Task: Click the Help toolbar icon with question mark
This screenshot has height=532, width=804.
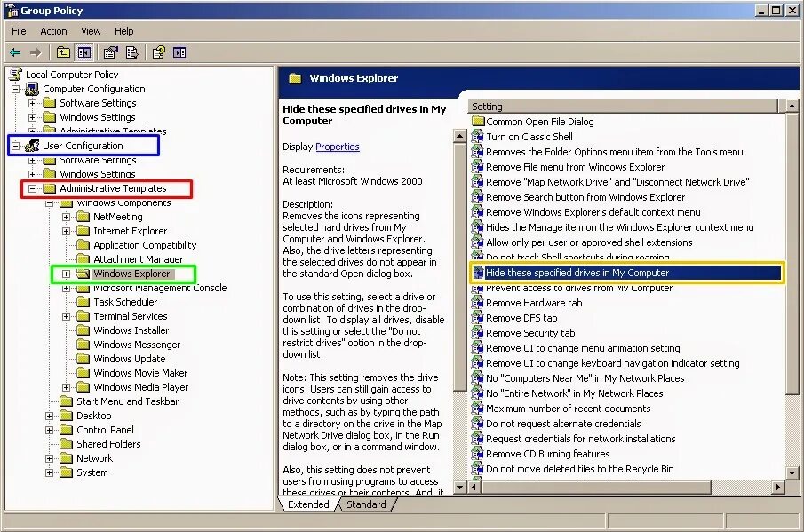Action: 158,52
